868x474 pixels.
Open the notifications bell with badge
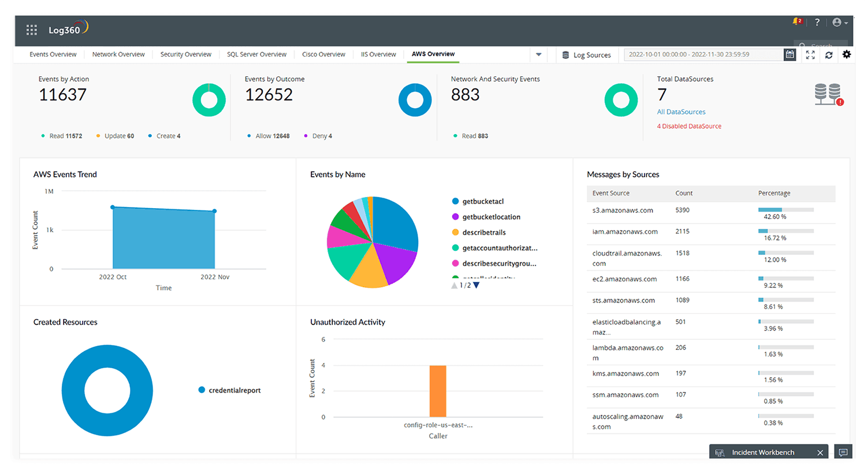[798, 22]
